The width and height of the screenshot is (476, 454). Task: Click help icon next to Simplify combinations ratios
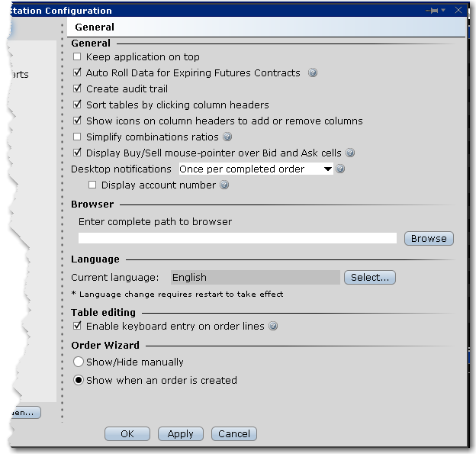[x=227, y=137]
